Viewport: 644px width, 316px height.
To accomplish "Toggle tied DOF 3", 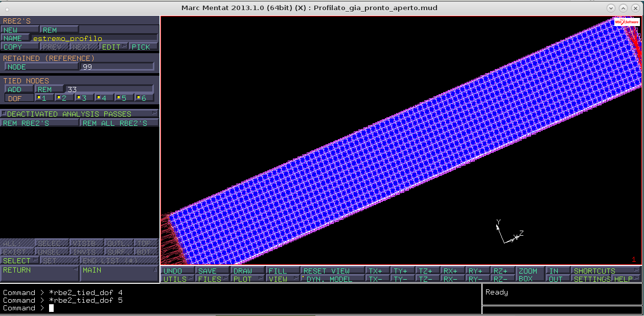I will [84, 98].
